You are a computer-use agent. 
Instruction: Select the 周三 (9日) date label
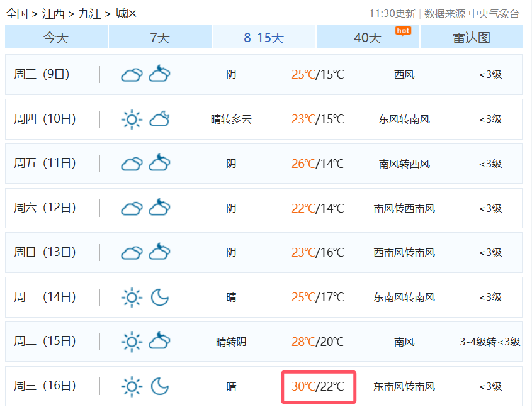click(x=42, y=74)
